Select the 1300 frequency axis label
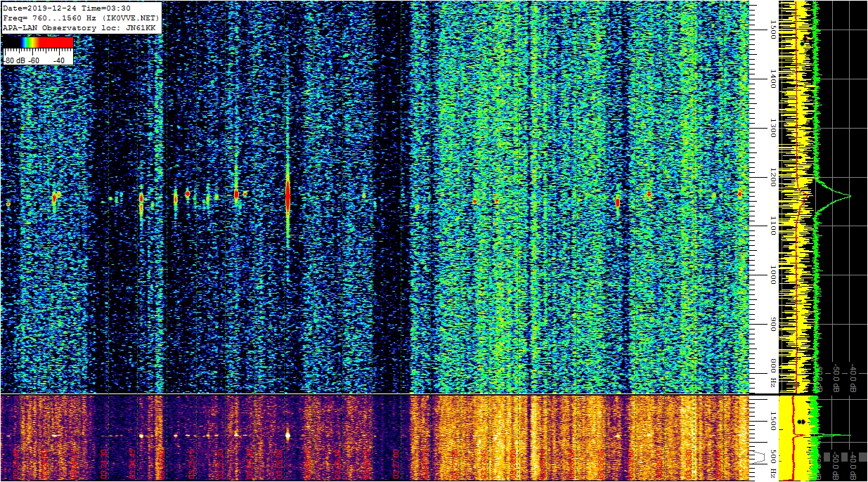The height and width of the screenshot is (482, 868). (773, 128)
